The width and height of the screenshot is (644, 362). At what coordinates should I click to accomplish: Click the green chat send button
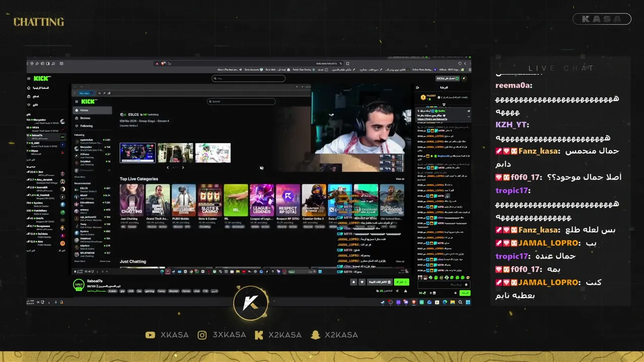pyautogui.click(x=465, y=293)
